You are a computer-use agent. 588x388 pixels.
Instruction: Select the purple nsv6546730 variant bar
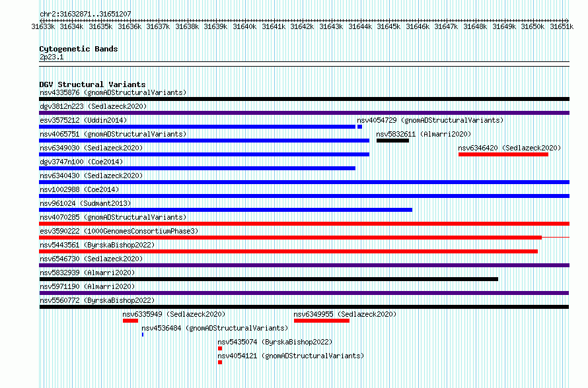(304, 265)
